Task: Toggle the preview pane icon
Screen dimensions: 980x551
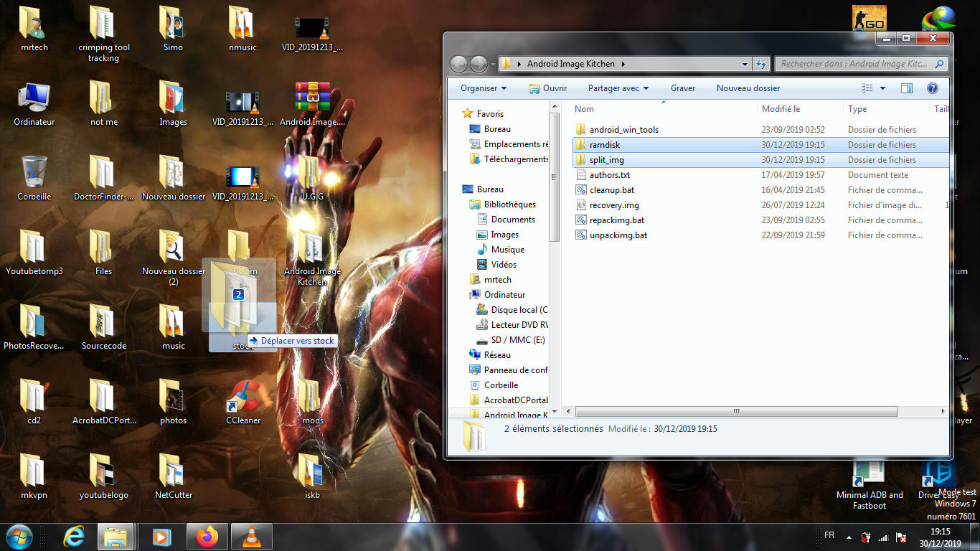Action: pyautogui.click(x=907, y=88)
